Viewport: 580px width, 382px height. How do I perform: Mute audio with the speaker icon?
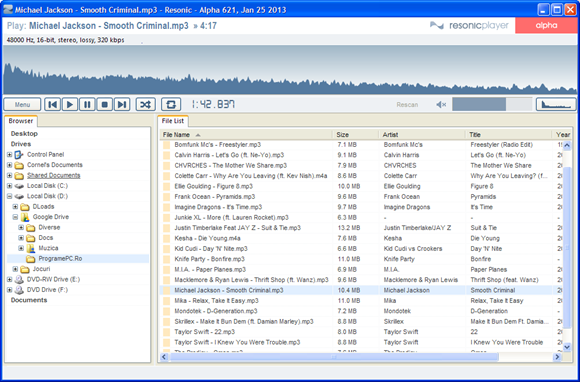tap(441, 105)
